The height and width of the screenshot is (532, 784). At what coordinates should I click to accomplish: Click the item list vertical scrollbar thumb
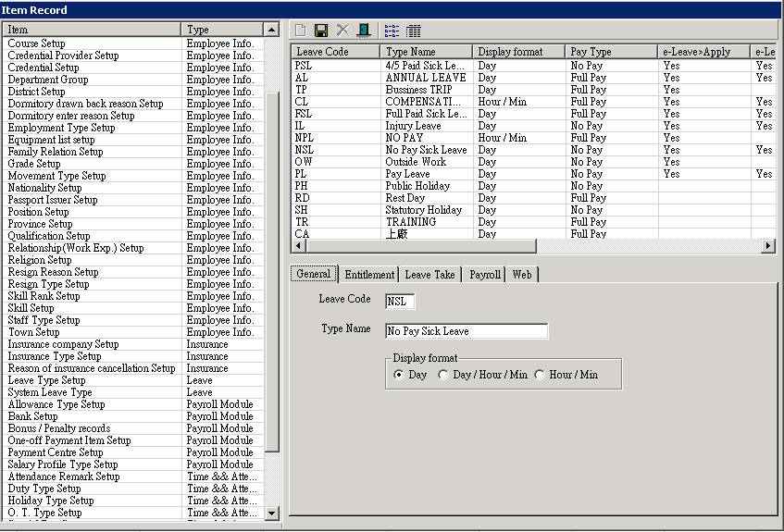point(271,272)
